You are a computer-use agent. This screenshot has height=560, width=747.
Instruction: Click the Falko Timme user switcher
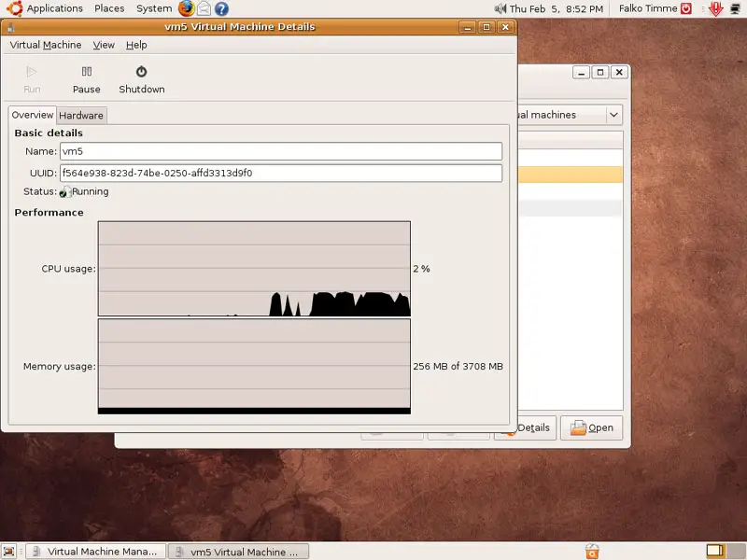(648, 8)
